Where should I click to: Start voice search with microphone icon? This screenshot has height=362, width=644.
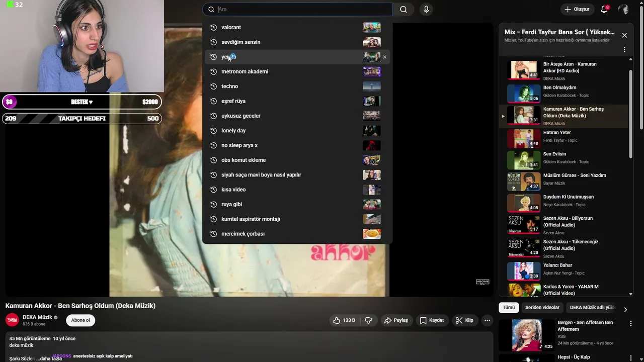tap(426, 9)
